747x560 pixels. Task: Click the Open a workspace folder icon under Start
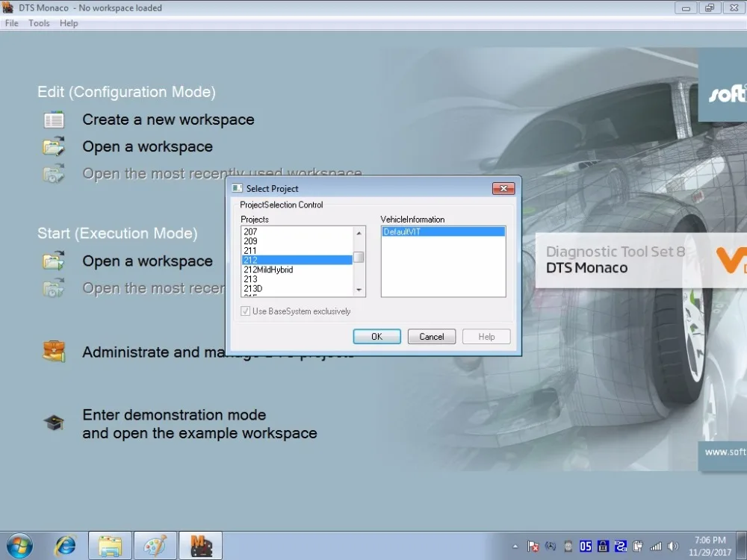54,261
